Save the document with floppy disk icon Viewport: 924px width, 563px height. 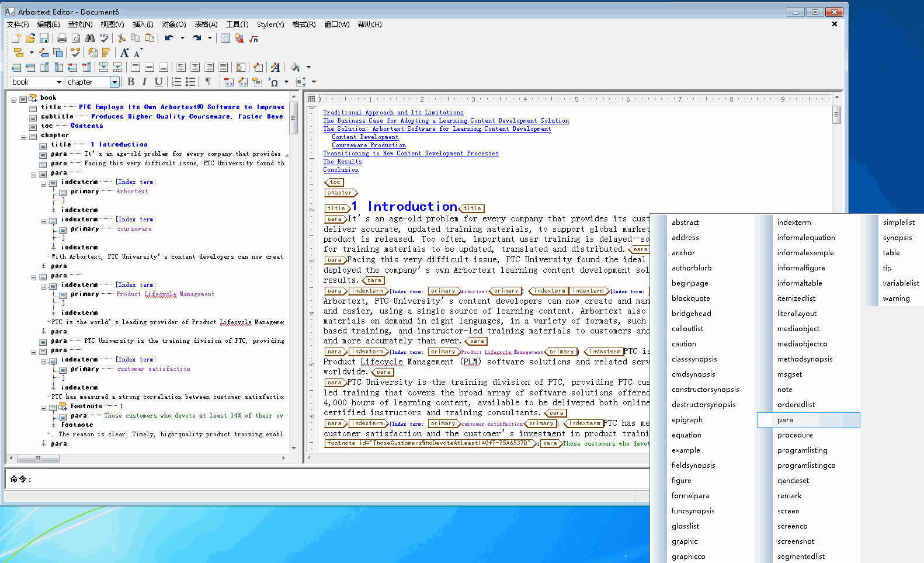point(44,38)
